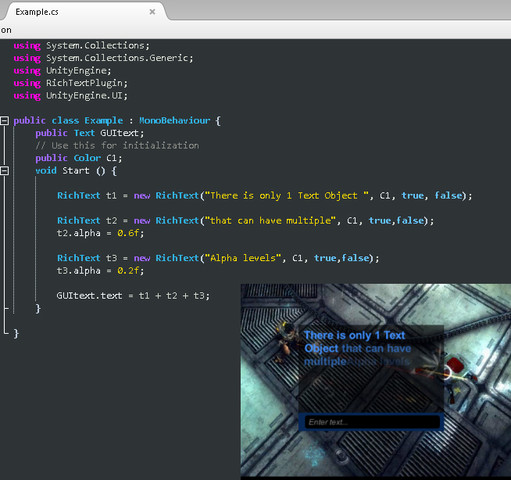
Task: Click the red enemy in game preview
Action: click(453, 367)
